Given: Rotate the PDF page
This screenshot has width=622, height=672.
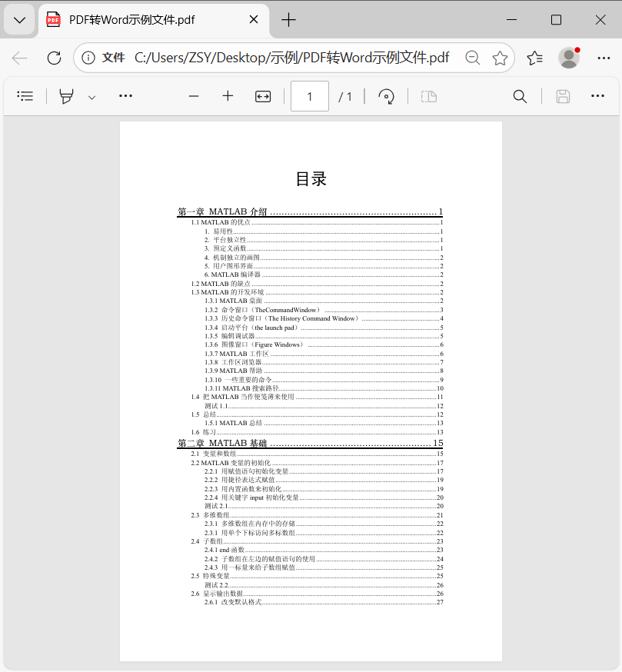Looking at the screenshot, I should pyautogui.click(x=386, y=96).
